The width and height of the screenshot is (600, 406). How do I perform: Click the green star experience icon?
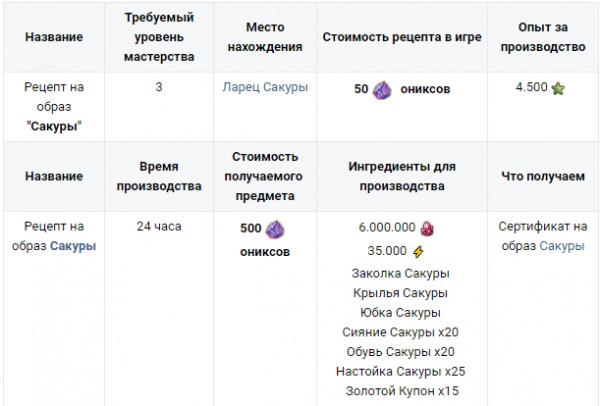click(x=558, y=88)
